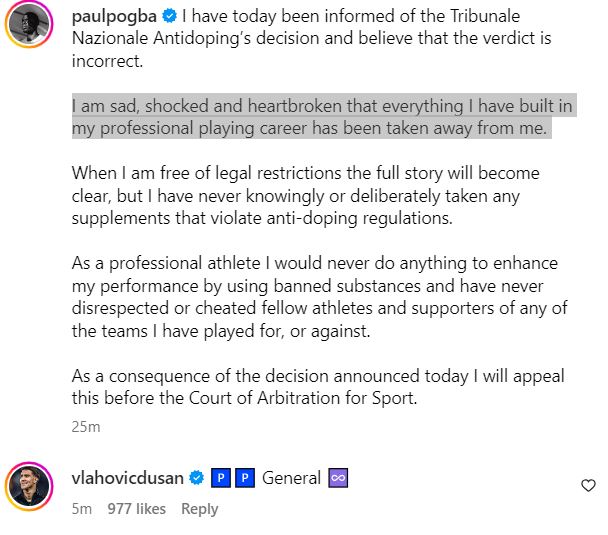Reply to vlahovicdusan's comment
Viewport: 608px width, 535px height.
pyautogui.click(x=199, y=509)
